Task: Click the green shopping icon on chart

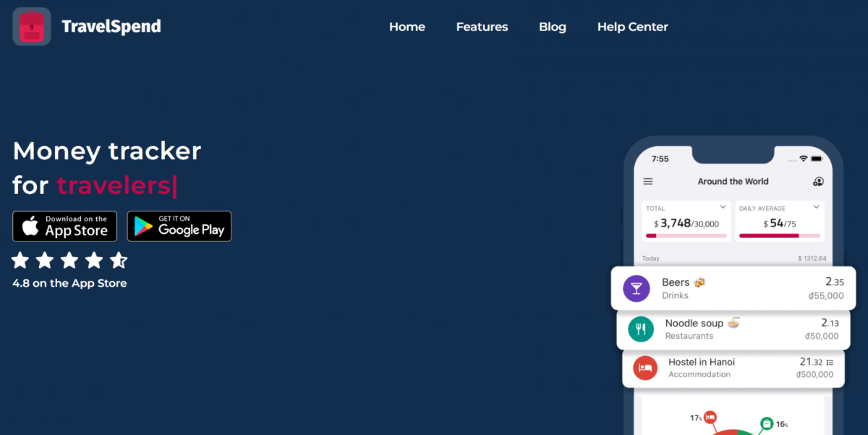Action: pyautogui.click(x=766, y=423)
